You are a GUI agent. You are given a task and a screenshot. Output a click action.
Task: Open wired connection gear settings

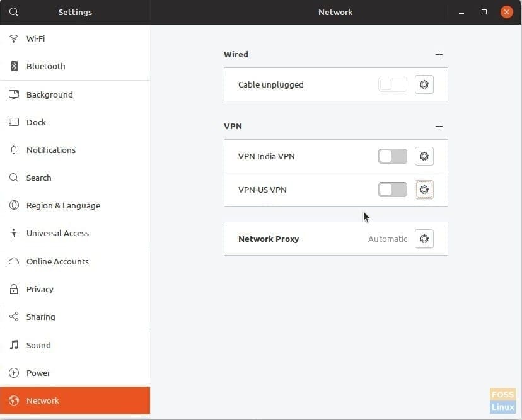coord(424,84)
